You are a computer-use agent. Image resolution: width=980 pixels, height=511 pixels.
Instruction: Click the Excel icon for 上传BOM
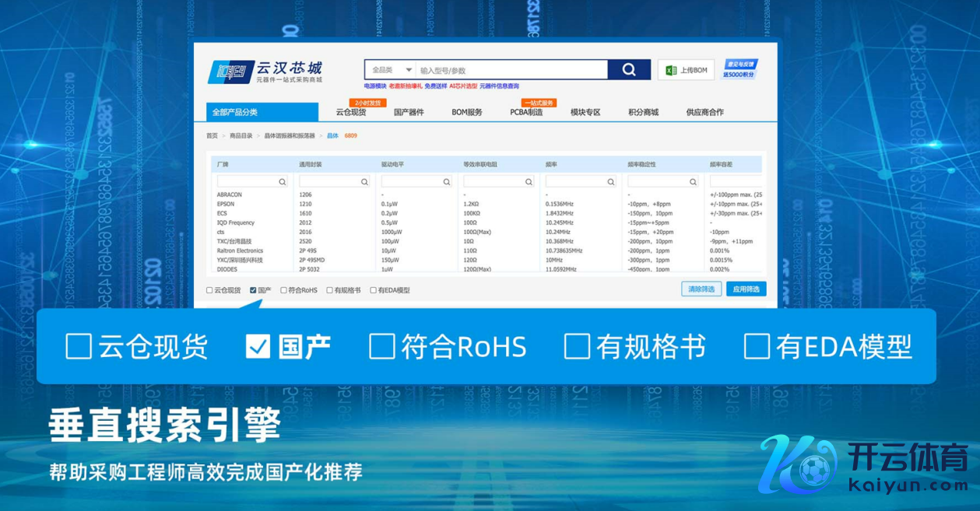(671, 71)
